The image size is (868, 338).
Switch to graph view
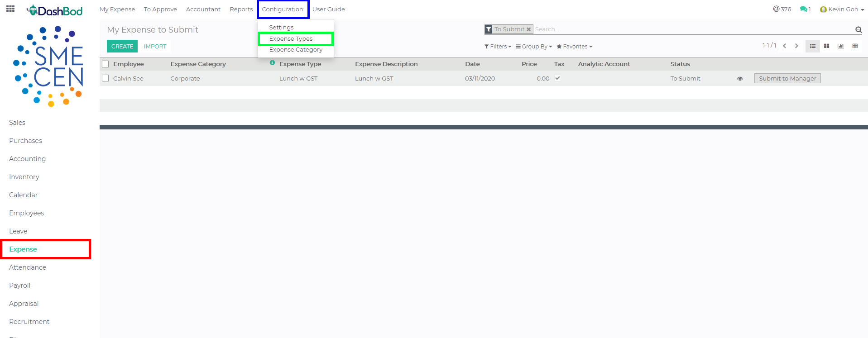click(840, 46)
